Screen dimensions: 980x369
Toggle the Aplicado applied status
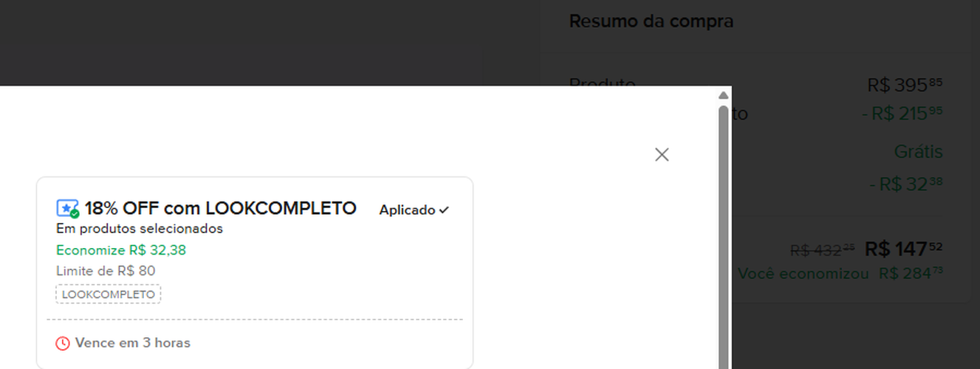(x=414, y=210)
